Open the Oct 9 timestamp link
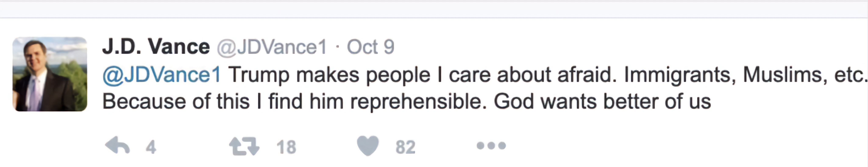This screenshot has height=167, width=868. [370, 47]
